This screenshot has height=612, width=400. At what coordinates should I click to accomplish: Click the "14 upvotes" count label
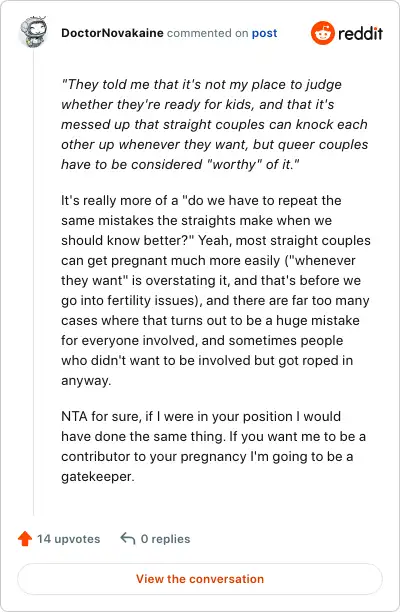click(x=68, y=539)
